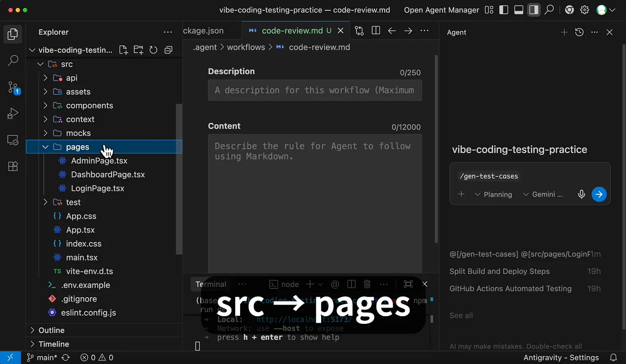626x364 pixels.
Task: Customize layout from the title bar
Action: 489,10
